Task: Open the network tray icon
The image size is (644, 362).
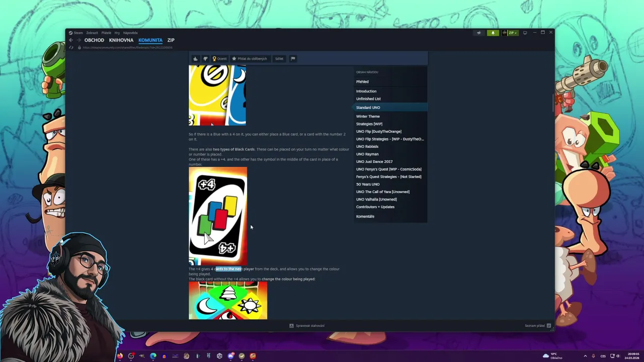Action: (611, 356)
